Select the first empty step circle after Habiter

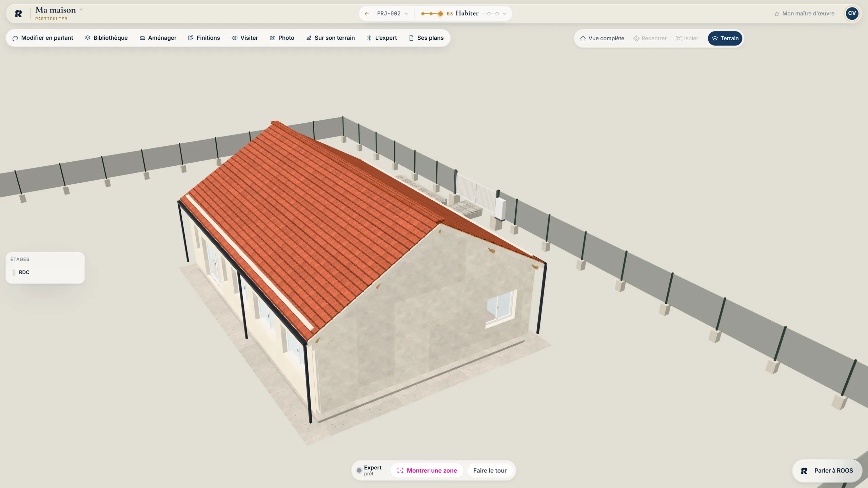pyautogui.click(x=489, y=14)
